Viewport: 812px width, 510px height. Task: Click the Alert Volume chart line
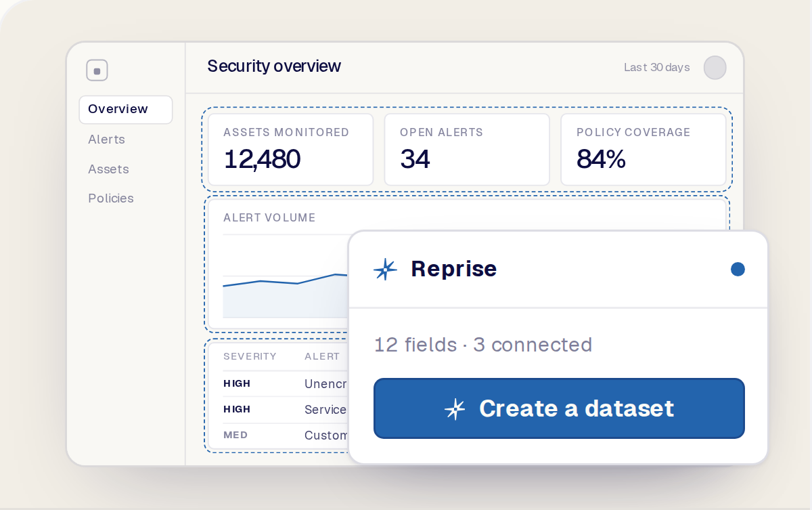pyautogui.click(x=285, y=280)
